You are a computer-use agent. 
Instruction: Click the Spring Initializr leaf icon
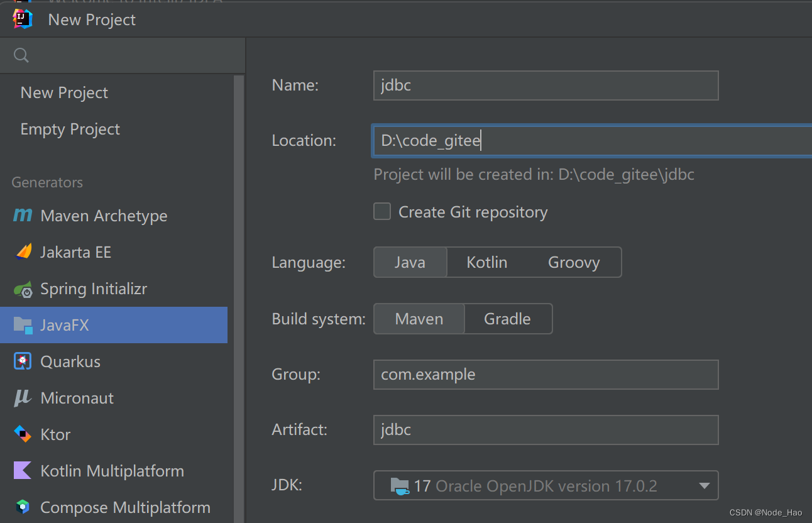pyautogui.click(x=23, y=289)
